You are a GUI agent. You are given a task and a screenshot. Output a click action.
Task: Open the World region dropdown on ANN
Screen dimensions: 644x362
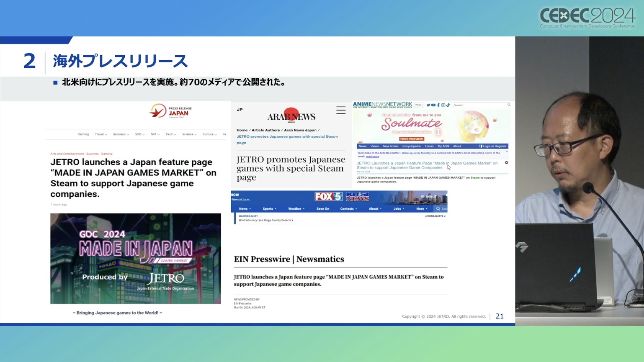pyautogui.click(x=419, y=105)
